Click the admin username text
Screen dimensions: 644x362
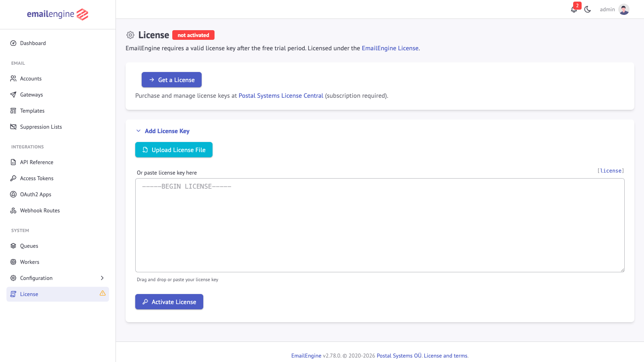(x=607, y=9)
